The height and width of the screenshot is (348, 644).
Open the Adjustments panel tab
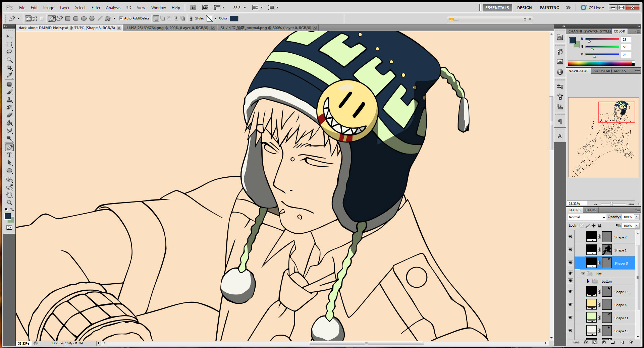602,71
